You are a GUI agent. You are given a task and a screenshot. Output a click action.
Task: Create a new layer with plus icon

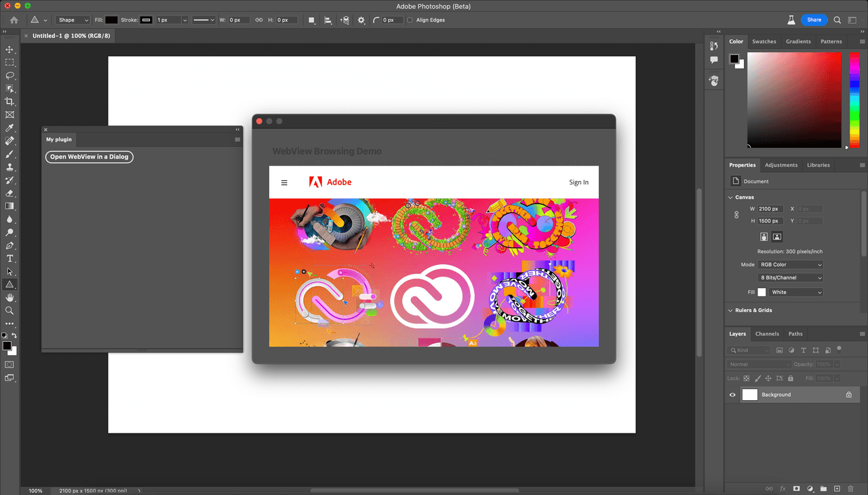(837, 488)
